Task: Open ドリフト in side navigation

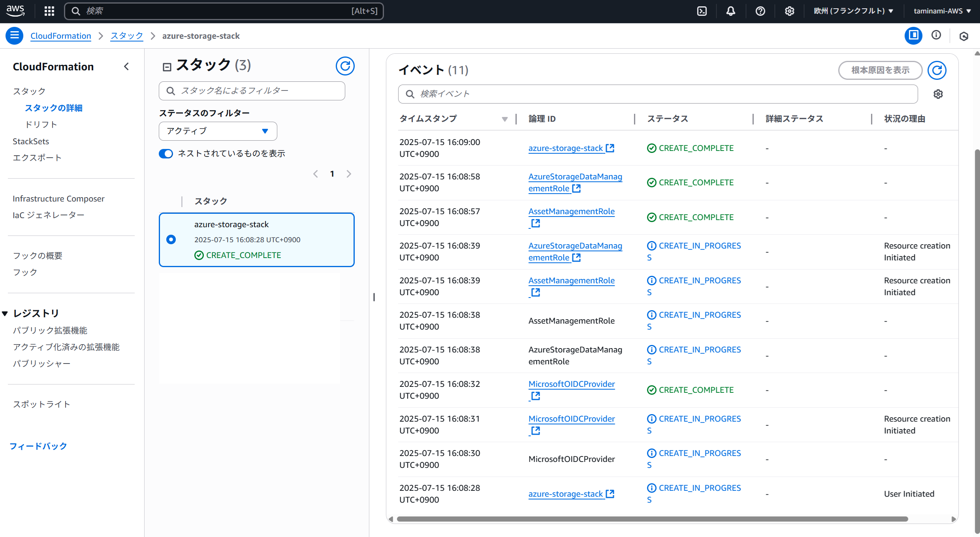Action: [x=41, y=124]
